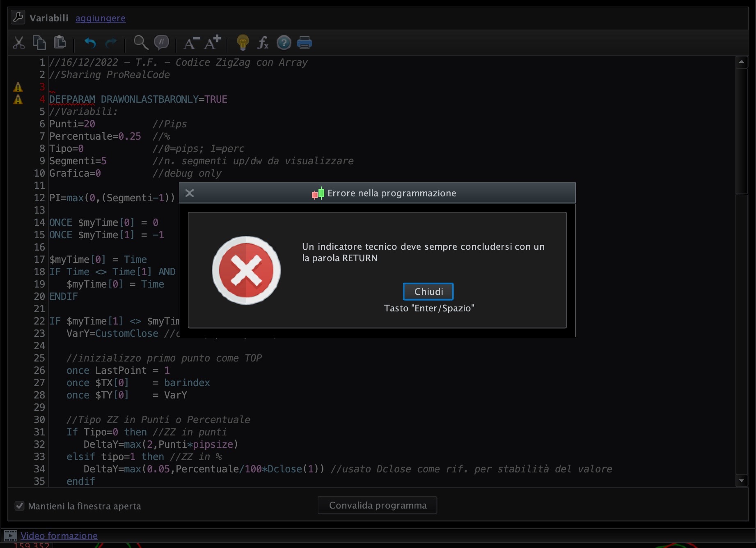Viewport: 756px width, 548px height.
Task: Click the warning icon on line 4
Action: coord(18,99)
